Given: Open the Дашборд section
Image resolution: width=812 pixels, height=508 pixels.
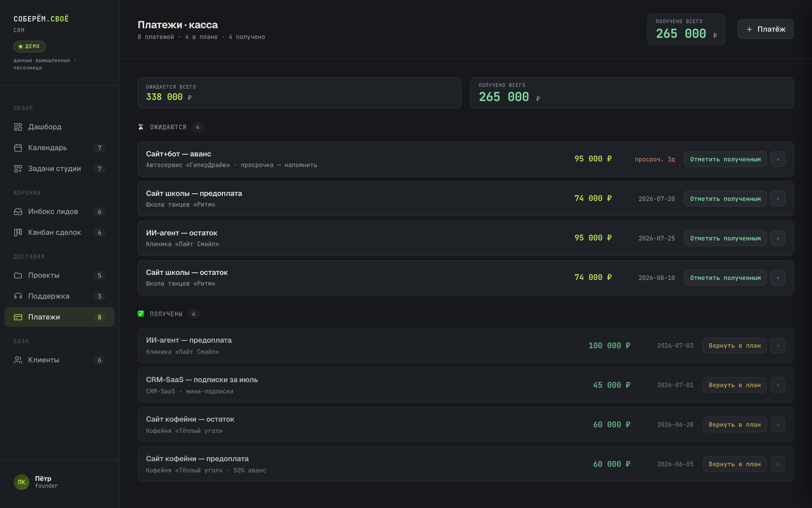Looking at the screenshot, I should [x=59, y=127].
